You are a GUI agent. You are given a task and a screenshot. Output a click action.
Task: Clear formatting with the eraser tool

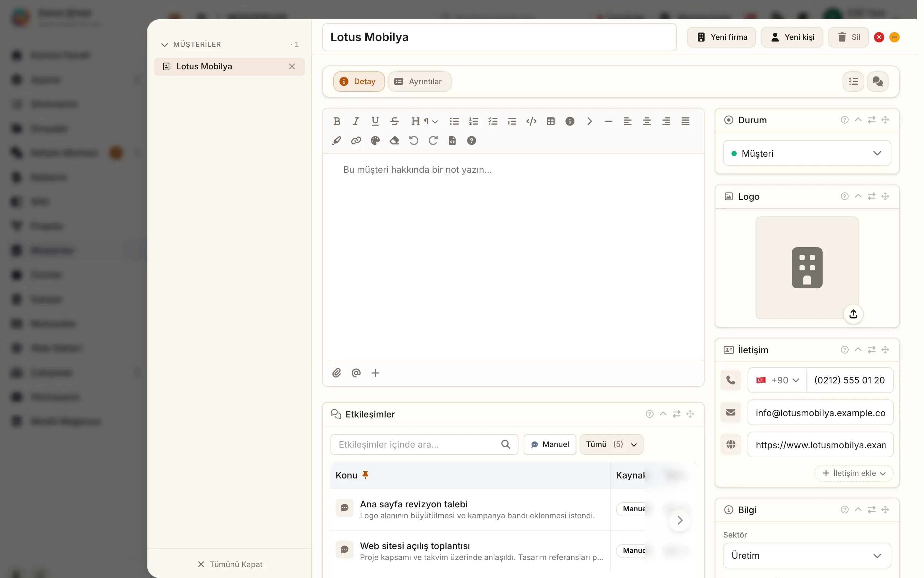pos(394,141)
